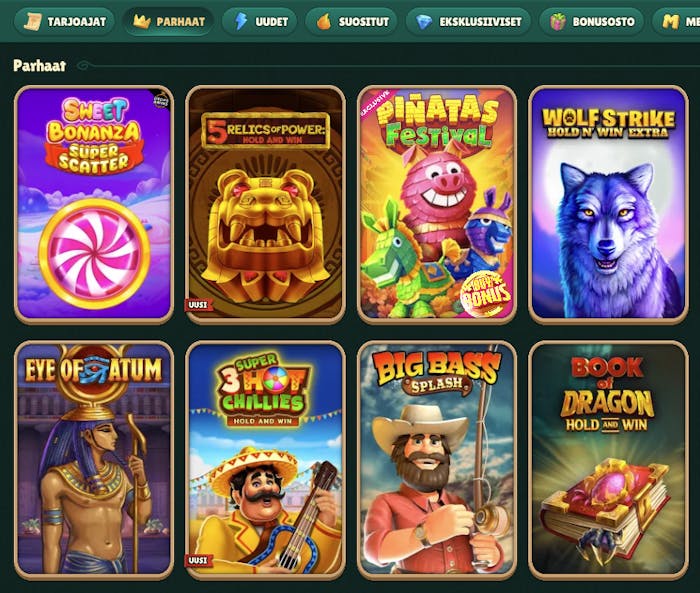Screen dimensions: 700x593
Task: Open Wolf Strike Hold N' Win Extra
Action: (x=608, y=204)
